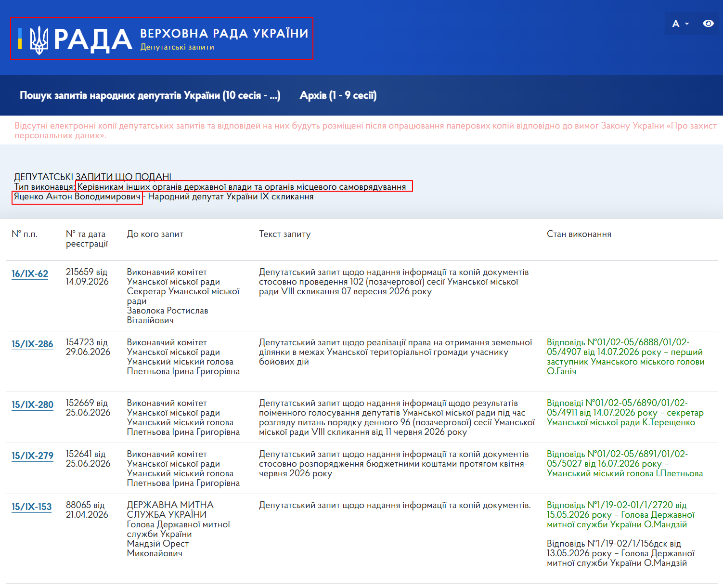Select the '№ та дата реєстрації' column header

click(x=87, y=239)
